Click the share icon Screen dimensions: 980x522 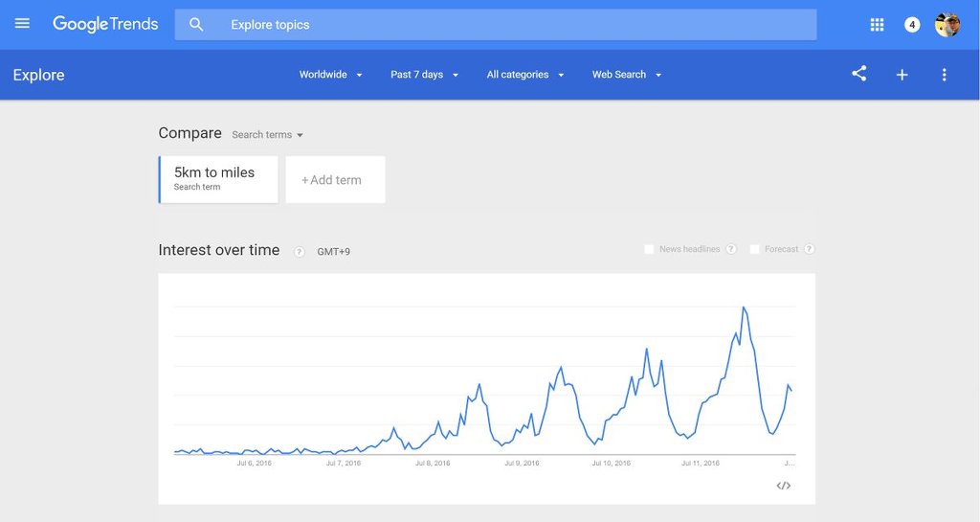(859, 74)
